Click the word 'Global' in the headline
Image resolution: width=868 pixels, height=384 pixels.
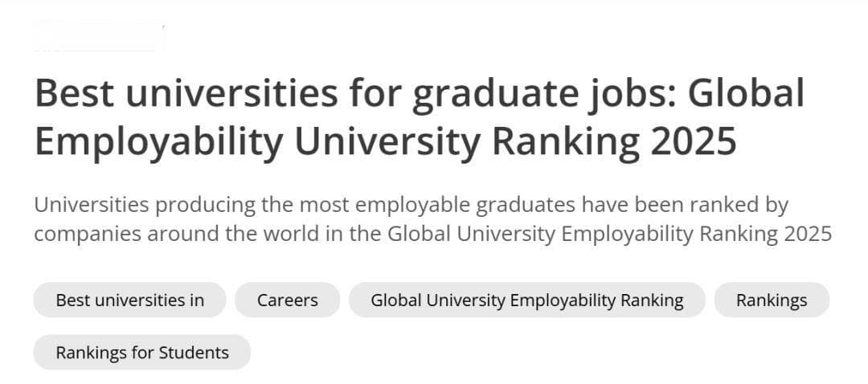tap(746, 93)
